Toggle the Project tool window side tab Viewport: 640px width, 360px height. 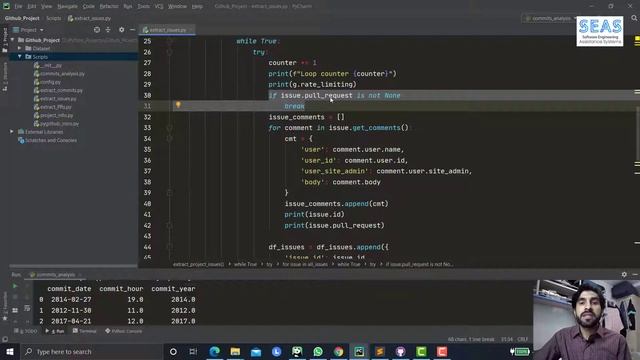pyautogui.click(x=5, y=40)
